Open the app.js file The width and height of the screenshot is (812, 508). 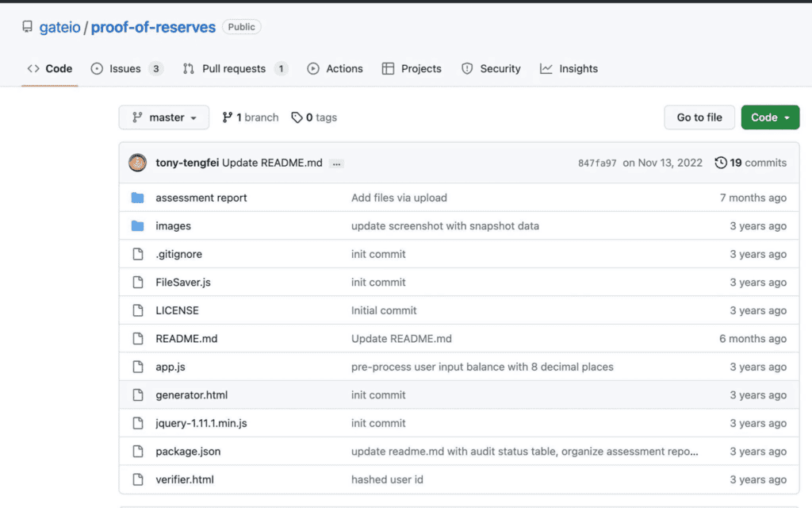[x=170, y=367]
